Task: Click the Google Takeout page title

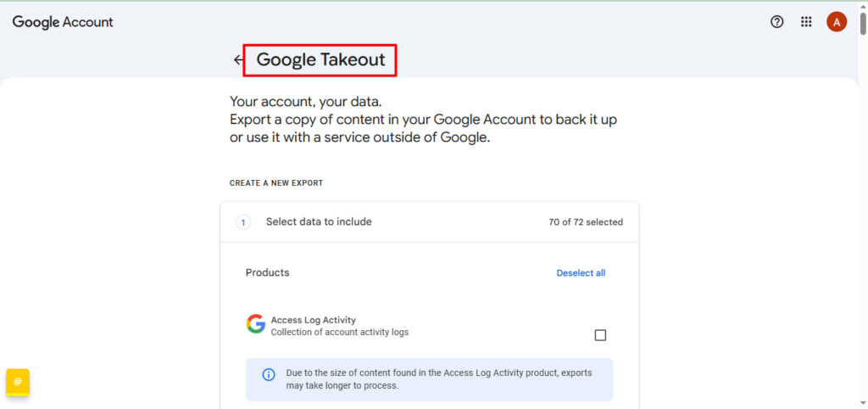Action: tap(320, 60)
